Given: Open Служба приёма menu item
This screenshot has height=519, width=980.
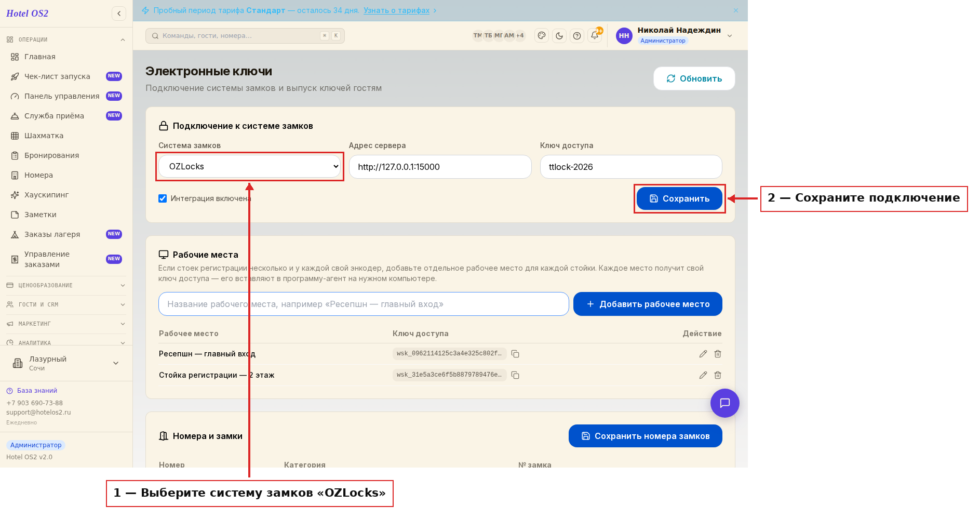Looking at the screenshot, I should coord(66,116).
